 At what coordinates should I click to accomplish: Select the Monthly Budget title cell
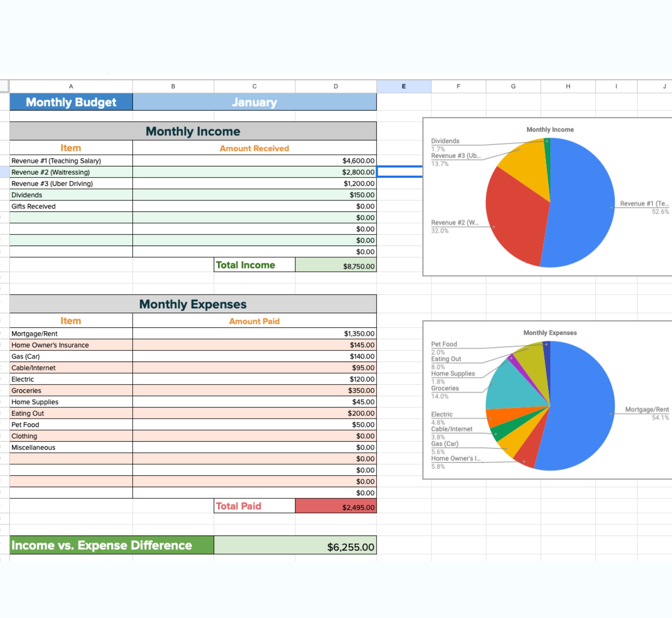pyautogui.click(x=71, y=102)
